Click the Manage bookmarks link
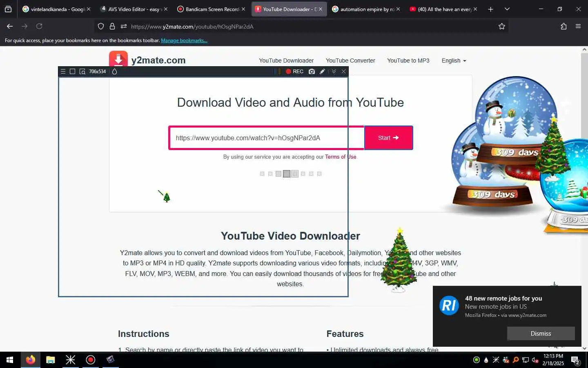This screenshot has width=588, height=368. tap(184, 40)
